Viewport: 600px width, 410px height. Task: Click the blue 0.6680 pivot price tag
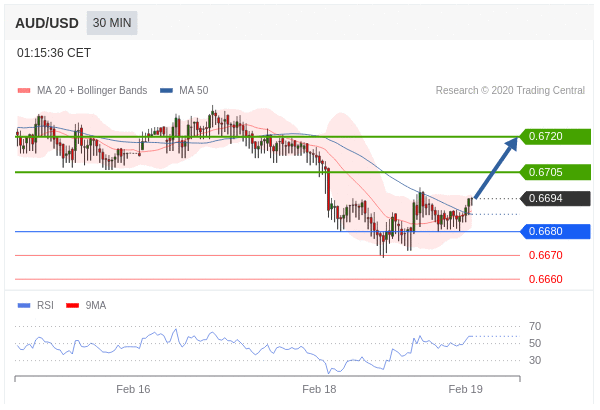[555, 231]
